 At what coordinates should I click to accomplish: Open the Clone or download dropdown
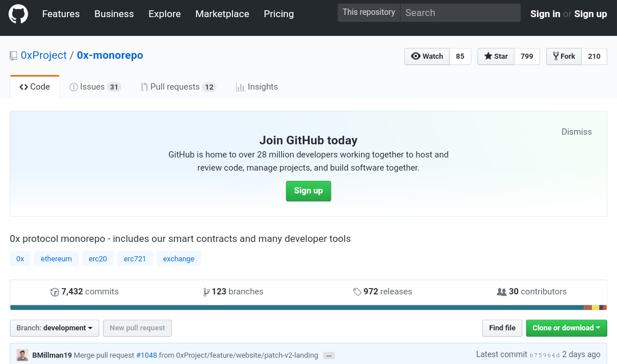566,328
